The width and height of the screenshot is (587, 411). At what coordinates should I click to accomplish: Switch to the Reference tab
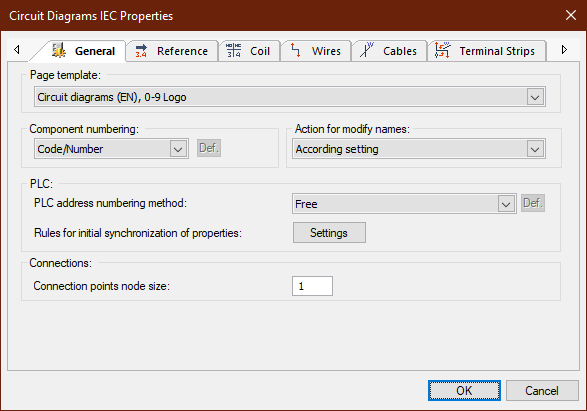click(x=172, y=51)
